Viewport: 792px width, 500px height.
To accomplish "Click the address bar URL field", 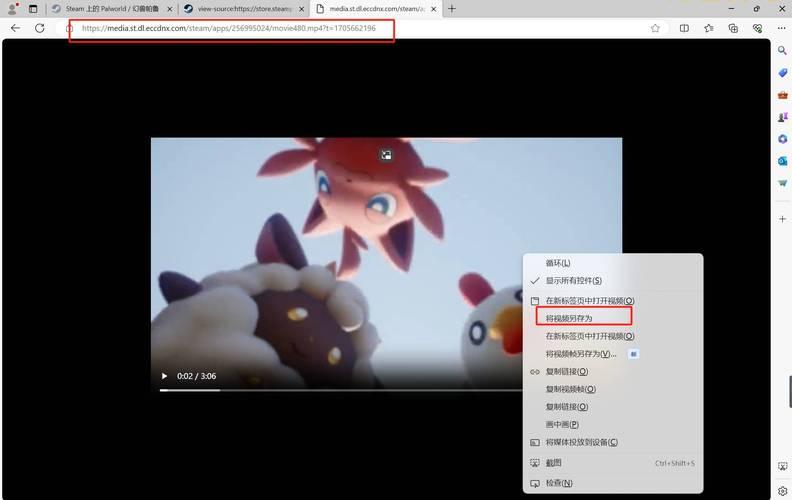I will click(x=230, y=28).
